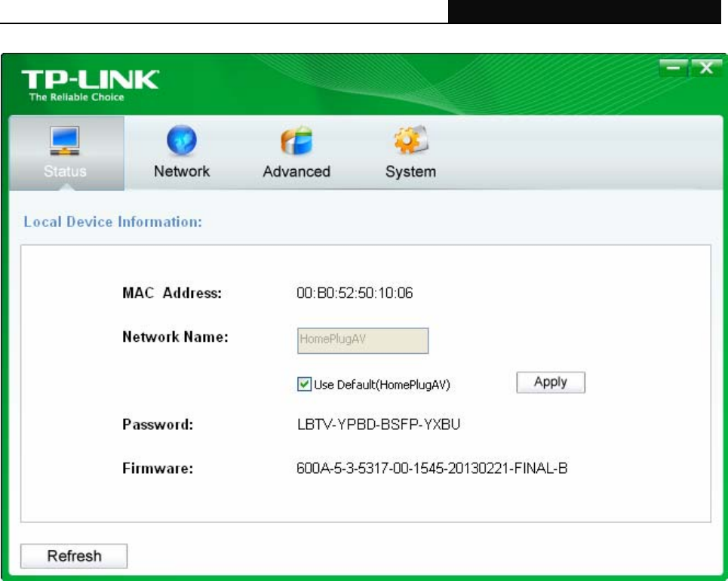Screen dimensions: 728x581
Task: Click the MAC Address label
Action: [172, 293]
